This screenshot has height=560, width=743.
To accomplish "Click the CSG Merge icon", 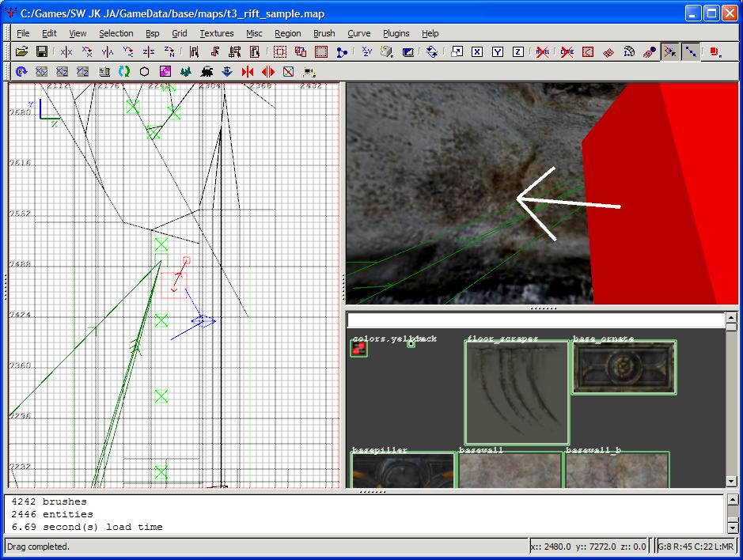I will [x=301, y=51].
